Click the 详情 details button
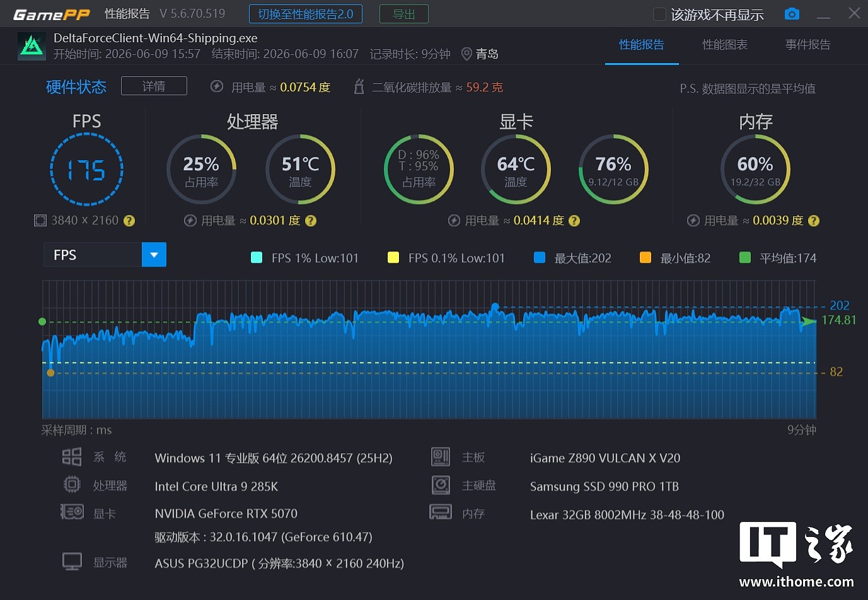Image resolution: width=868 pixels, height=600 pixels. 154,86
